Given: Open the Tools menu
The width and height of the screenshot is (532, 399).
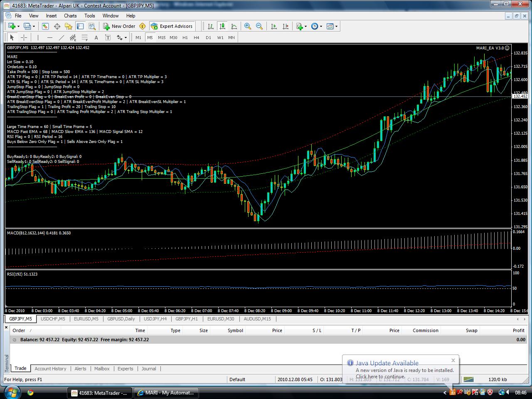Looking at the screenshot, I should [90, 16].
